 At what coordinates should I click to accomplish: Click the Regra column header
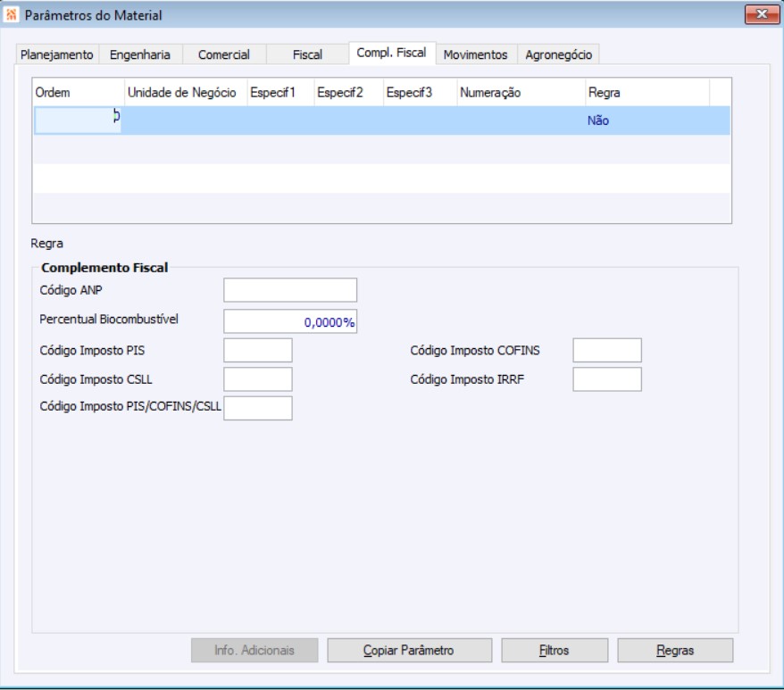[x=647, y=93]
